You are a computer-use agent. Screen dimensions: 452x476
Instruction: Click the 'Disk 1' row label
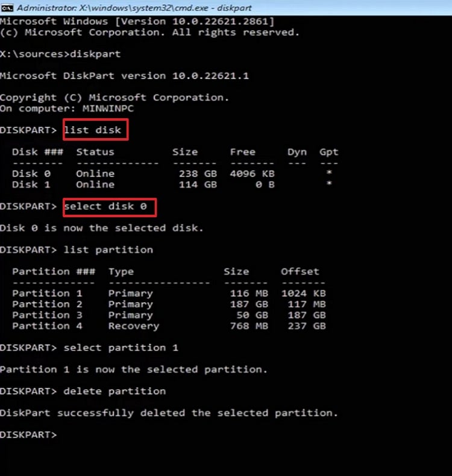click(x=31, y=185)
